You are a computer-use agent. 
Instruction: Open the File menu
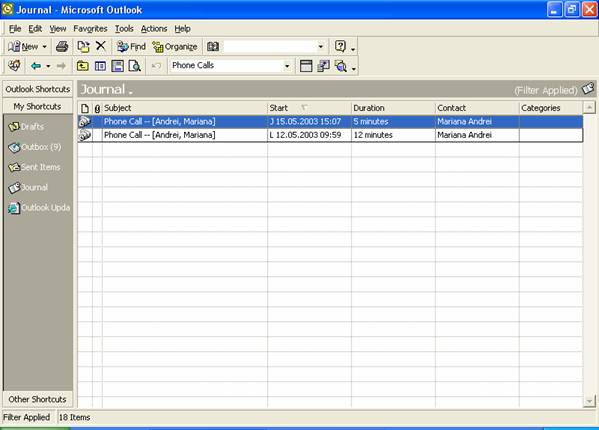pyautogui.click(x=15, y=29)
